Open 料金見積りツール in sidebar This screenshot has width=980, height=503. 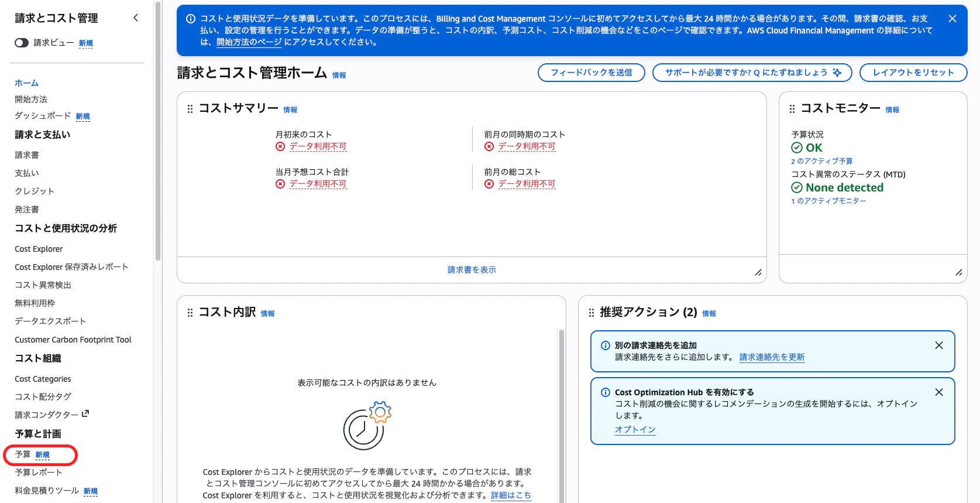click(x=47, y=491)
